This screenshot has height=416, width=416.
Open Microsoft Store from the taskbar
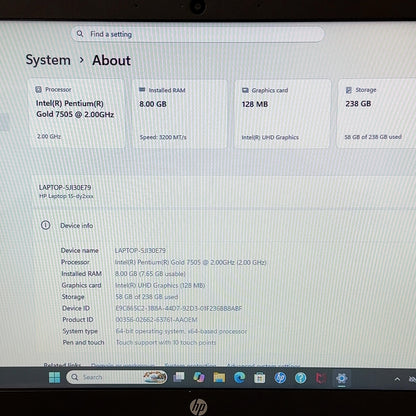coord(259,378)
